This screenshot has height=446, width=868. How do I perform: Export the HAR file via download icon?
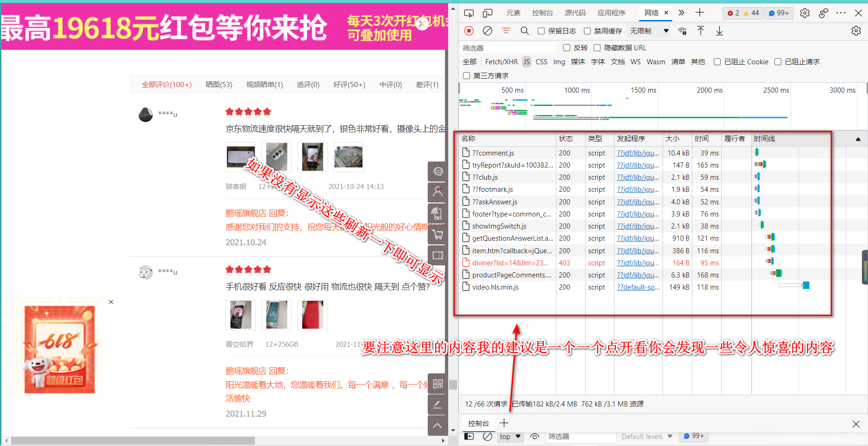pyautogui.click(x=719, y=31)
